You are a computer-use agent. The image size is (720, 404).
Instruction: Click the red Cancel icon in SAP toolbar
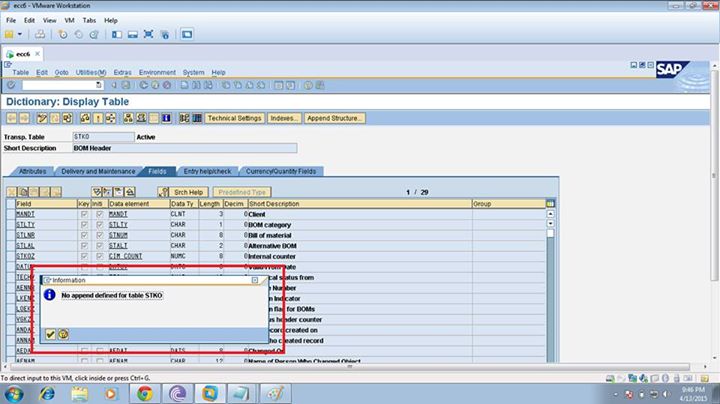(x=167, y=85)
